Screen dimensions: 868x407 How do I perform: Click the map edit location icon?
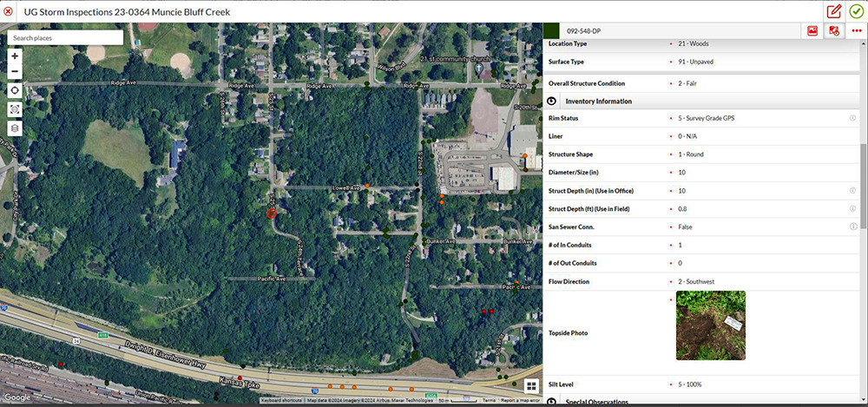(833, 31)
